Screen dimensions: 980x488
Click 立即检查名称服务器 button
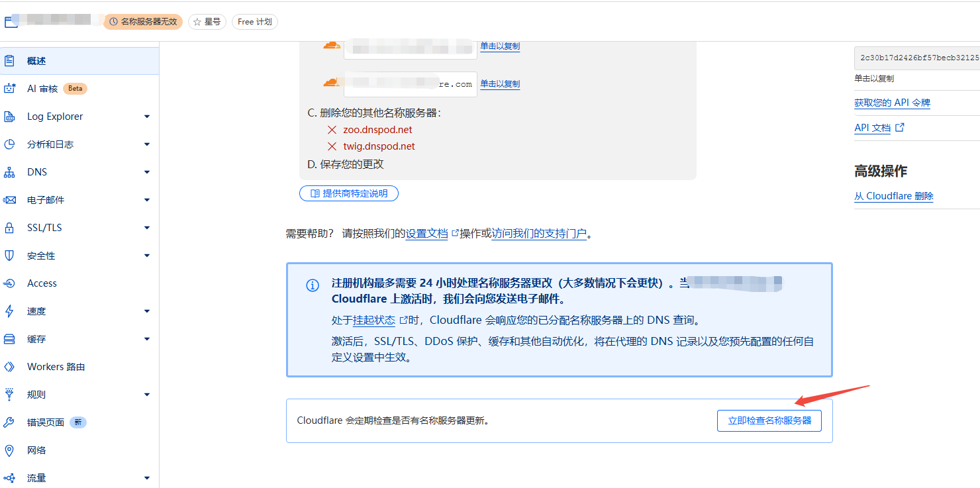click(769, 420)
